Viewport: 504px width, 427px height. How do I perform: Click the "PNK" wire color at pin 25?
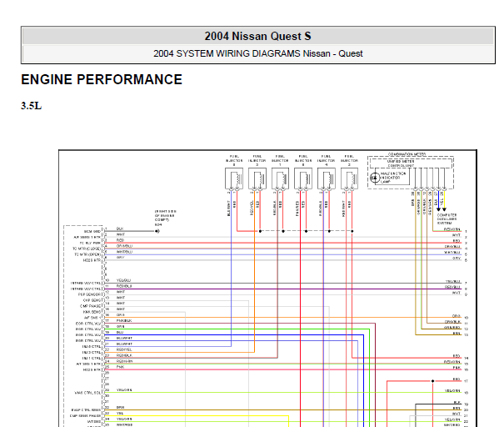click(x=121, y=367)
